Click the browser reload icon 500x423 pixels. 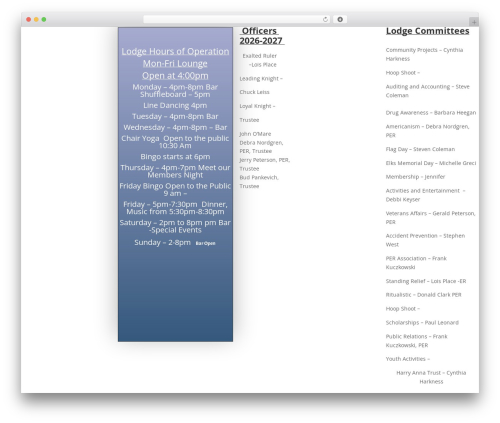pyautogui.click(x=325, y=20)
